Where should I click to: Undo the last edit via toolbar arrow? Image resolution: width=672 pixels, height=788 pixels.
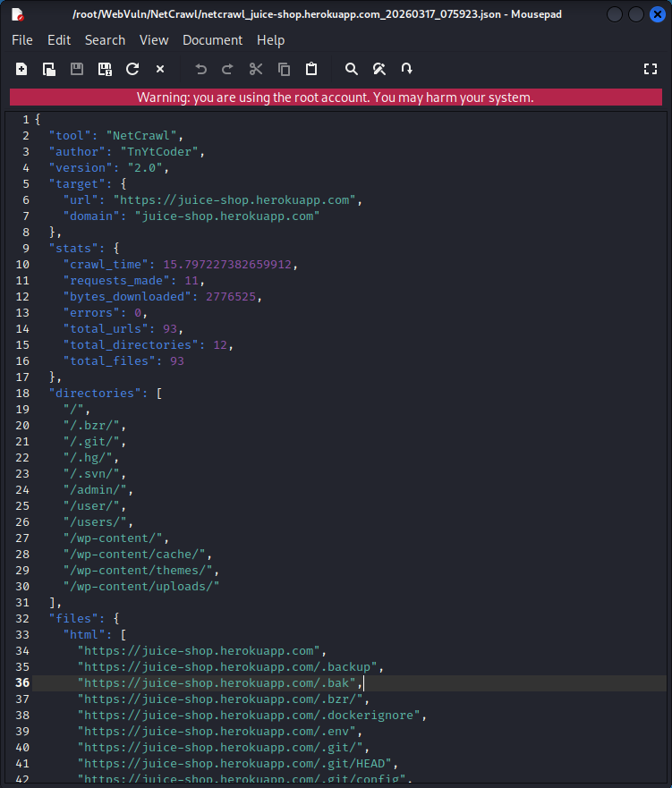click(x=200, y=69)
